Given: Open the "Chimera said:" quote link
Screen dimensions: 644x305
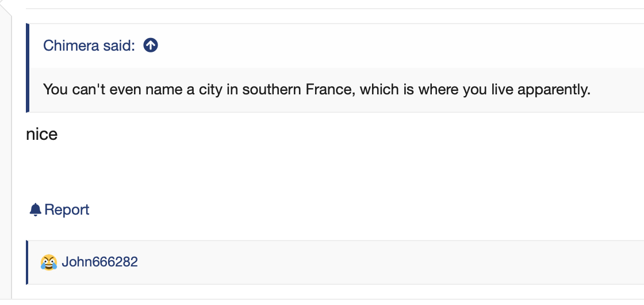Looking at the screenshot, I should (89, 45).
